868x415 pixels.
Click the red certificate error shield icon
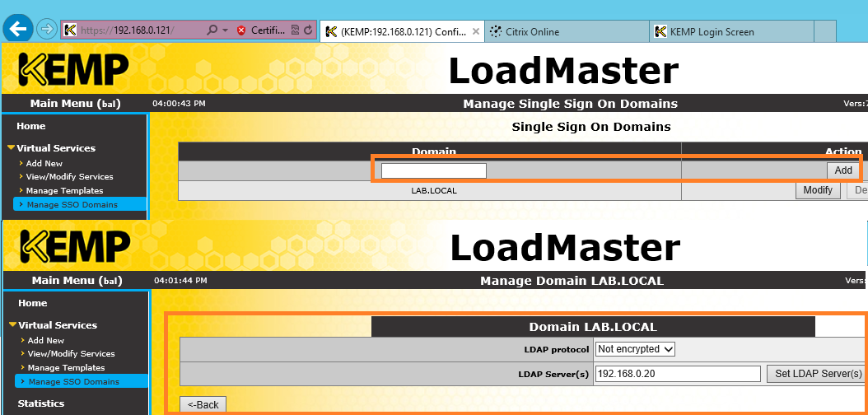tap(240, 30)
